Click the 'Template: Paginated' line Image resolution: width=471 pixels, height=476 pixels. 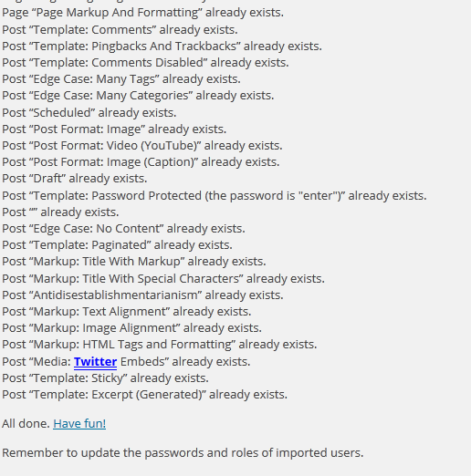pyautogui.click(x=117, y=245)
